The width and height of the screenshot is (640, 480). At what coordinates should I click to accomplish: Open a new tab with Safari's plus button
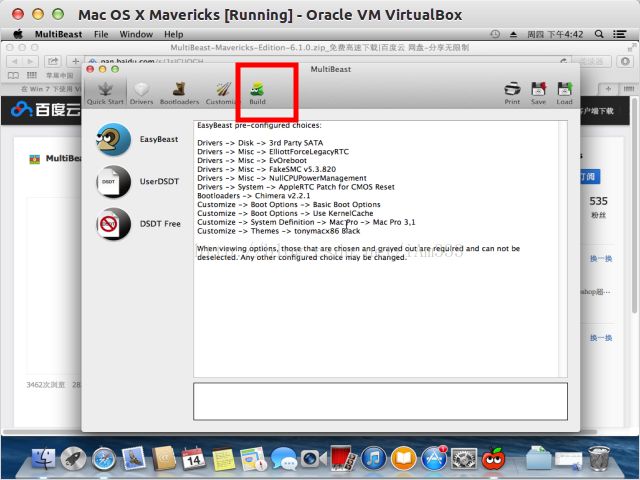pyautogui.click(x=608, y=89)
